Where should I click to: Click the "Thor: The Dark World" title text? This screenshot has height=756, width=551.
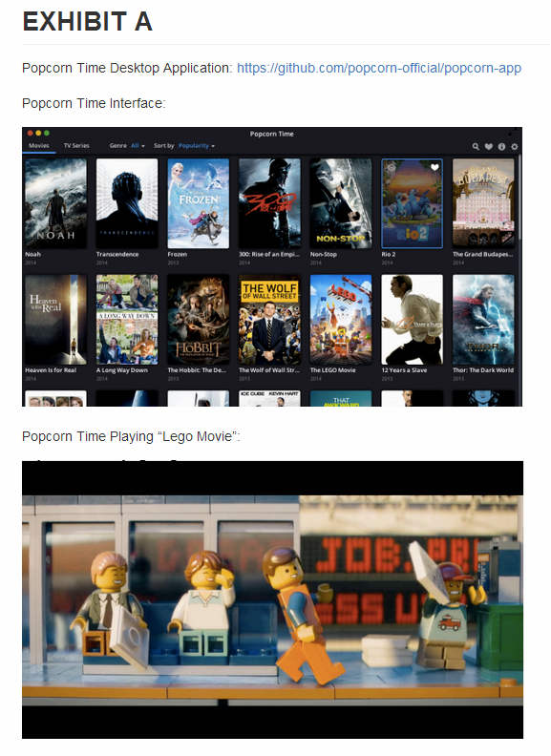(x=483, y=370)
